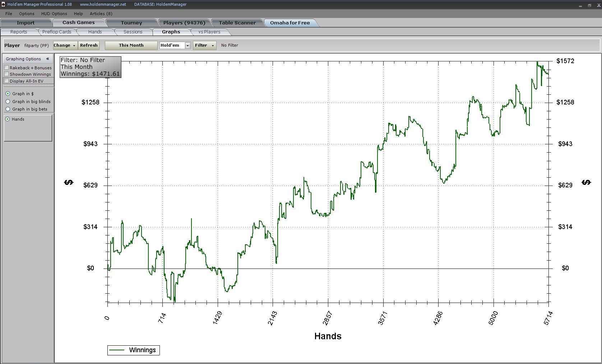
Task: Open the Omaha for Free tab
Action: click(290, 23)
